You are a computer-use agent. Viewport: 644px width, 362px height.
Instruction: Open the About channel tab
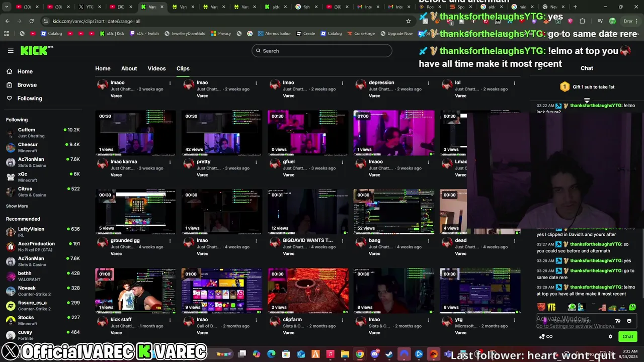pos(129,68)
